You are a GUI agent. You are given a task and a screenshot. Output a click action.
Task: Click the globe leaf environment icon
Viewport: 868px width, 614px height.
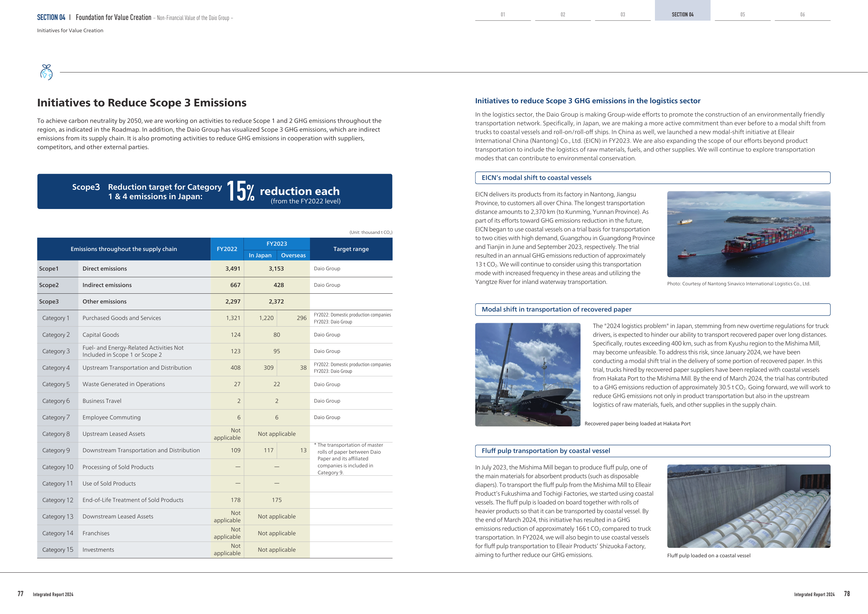tap(47, 72)
